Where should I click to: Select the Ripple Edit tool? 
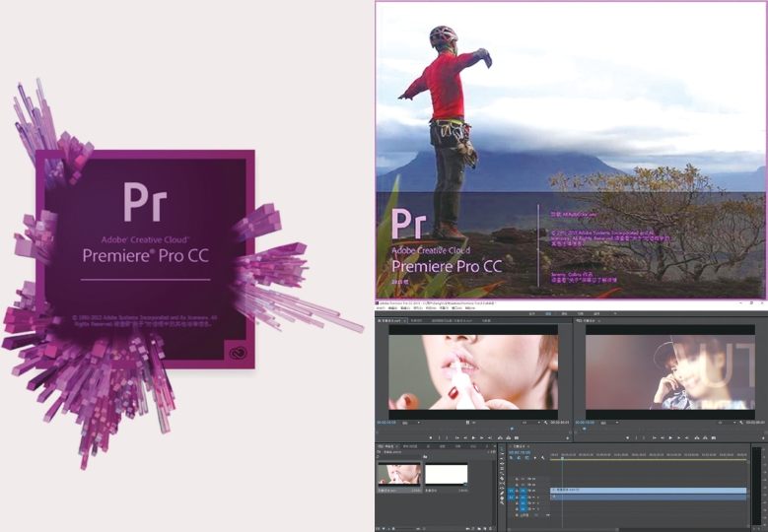tap(502, 463)
